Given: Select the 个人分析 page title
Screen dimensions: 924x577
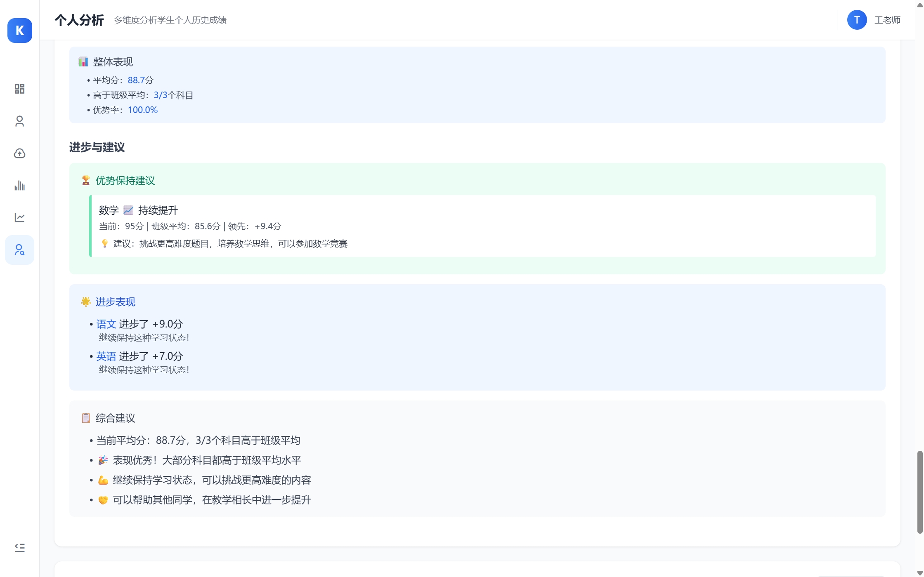Looking at the screenshot, I should tap(79, 19).
